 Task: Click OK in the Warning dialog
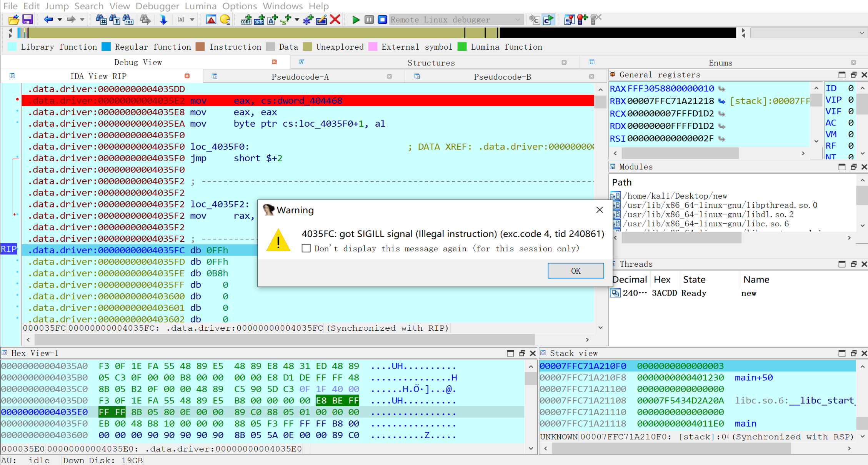[x=576, y=271]
